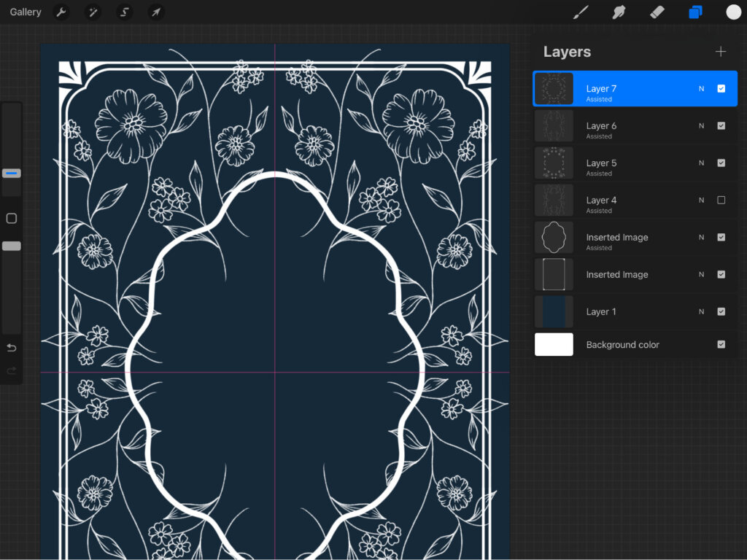Close the Layers panel via layers icon

(x=695, y=12)
